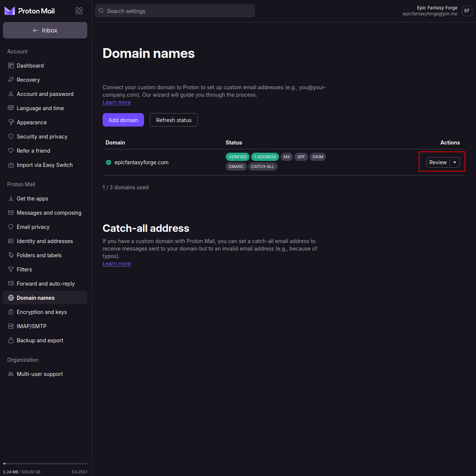
Task: Click the Account and password user icon
Action: pos(11,94)
